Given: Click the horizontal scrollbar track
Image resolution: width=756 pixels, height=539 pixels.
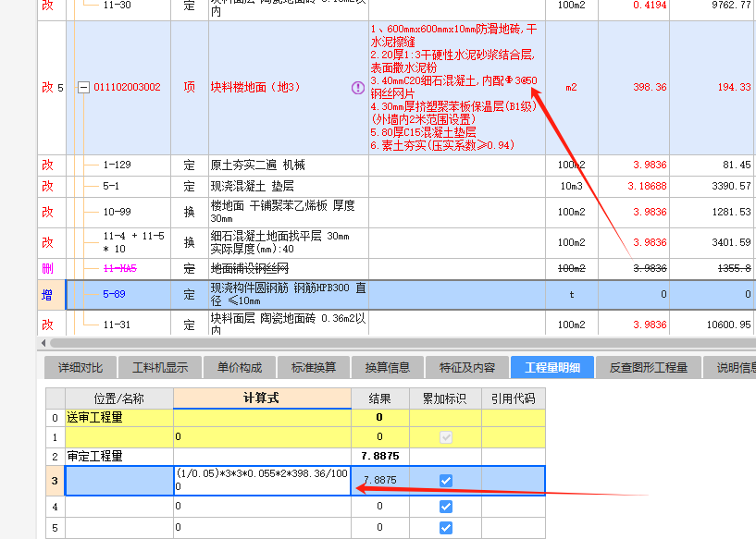Looking at the screenshot, I should [403, 343].
